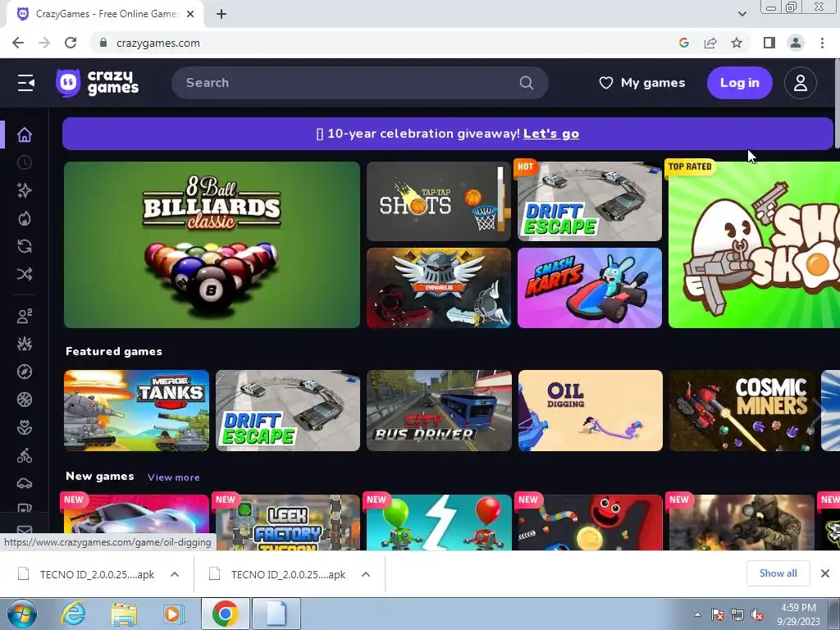The width and height of the screenshot is (840, 630).
Task: Close the downloads bar
Action: pyautogui.click(x=825, y=573)
